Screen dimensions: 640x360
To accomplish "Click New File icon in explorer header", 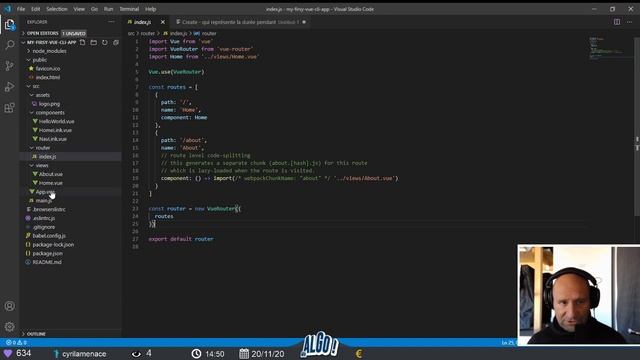I will [83, 42].
